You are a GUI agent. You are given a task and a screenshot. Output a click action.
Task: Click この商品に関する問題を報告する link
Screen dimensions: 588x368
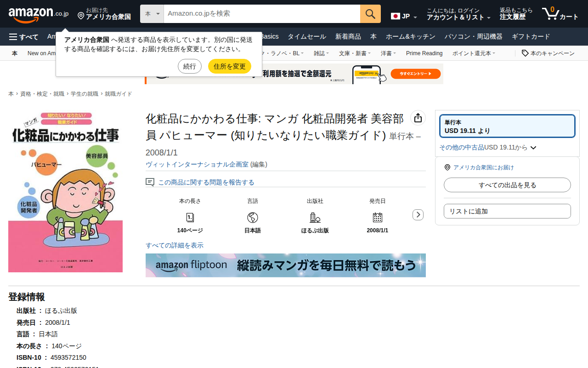pyautogui.click(x=206, y=182)
